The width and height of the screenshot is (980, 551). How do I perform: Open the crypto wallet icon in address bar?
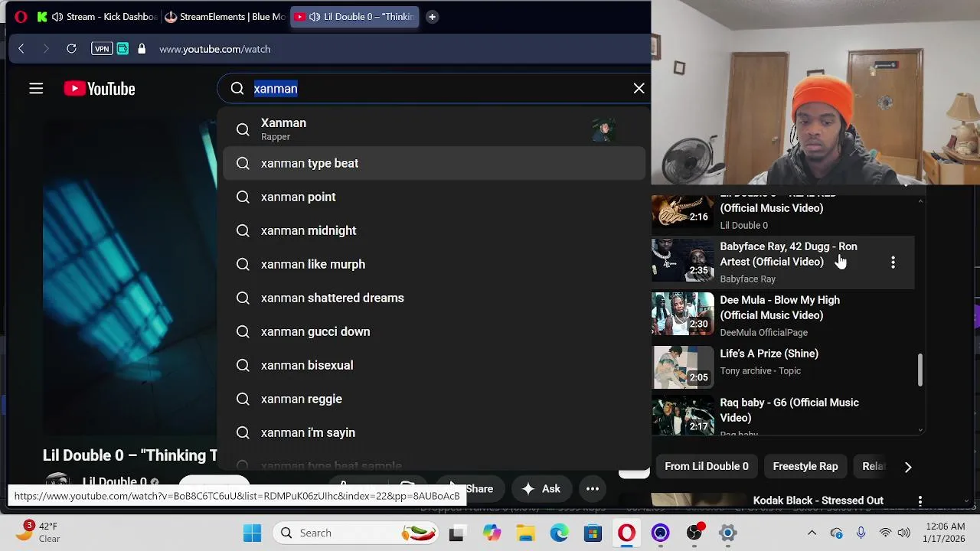click(122, 49)
